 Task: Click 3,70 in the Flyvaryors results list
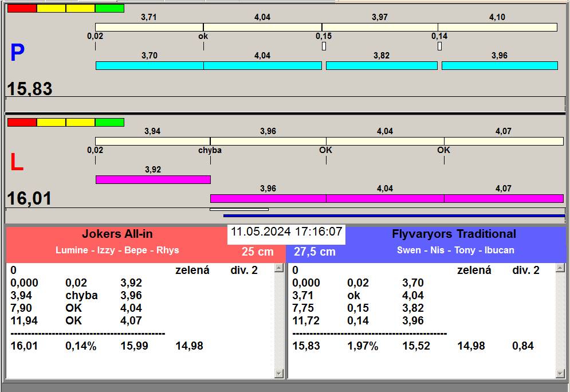412,283
